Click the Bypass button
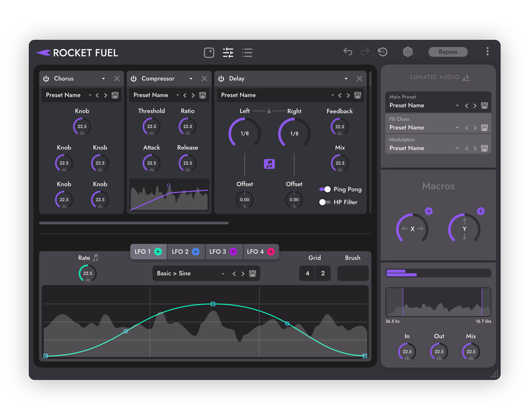529x420 pixels. (448, 52)
